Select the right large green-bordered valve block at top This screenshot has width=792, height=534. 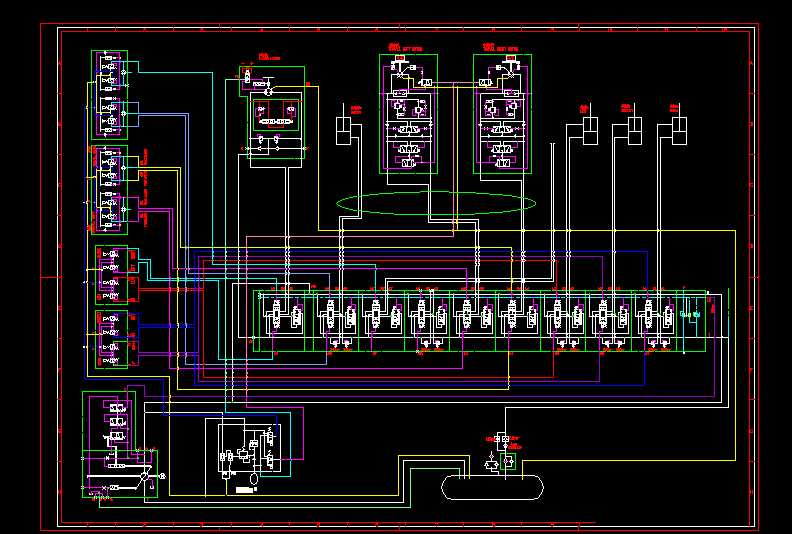click(503, 114)
